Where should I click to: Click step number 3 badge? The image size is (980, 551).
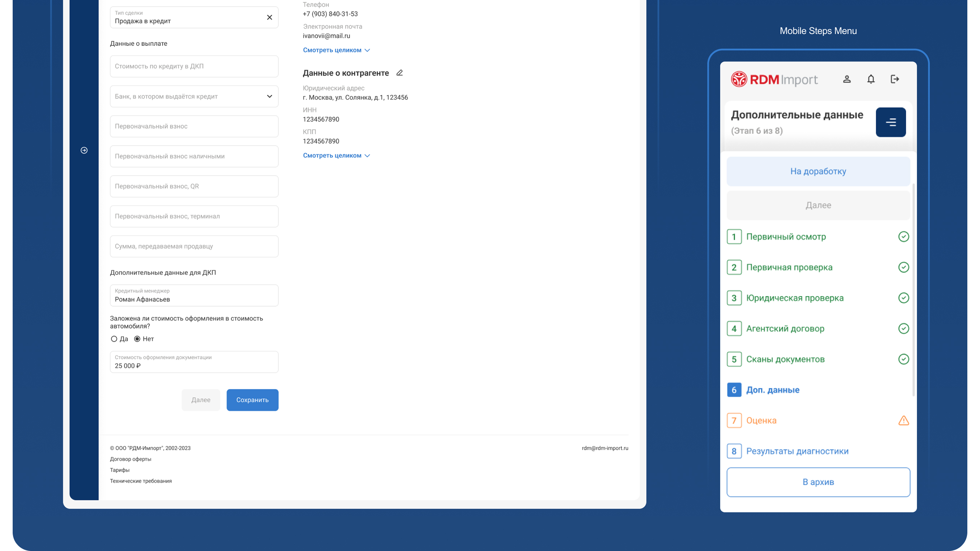[734, 298]
